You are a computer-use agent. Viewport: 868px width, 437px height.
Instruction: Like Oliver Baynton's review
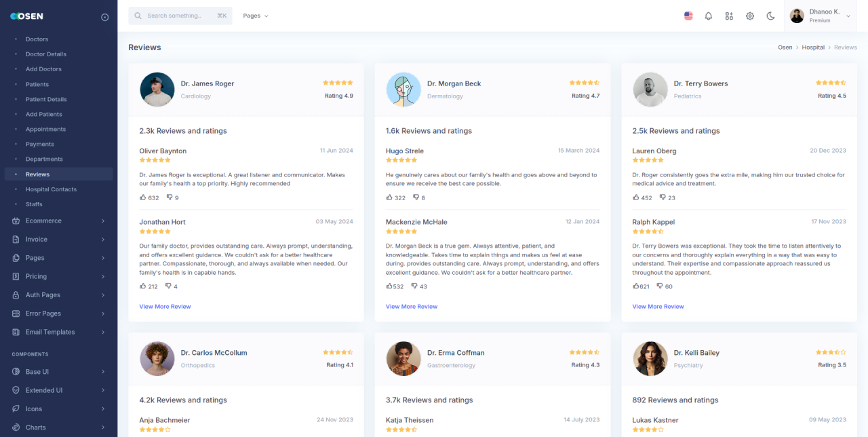click(x=143, y=197)
